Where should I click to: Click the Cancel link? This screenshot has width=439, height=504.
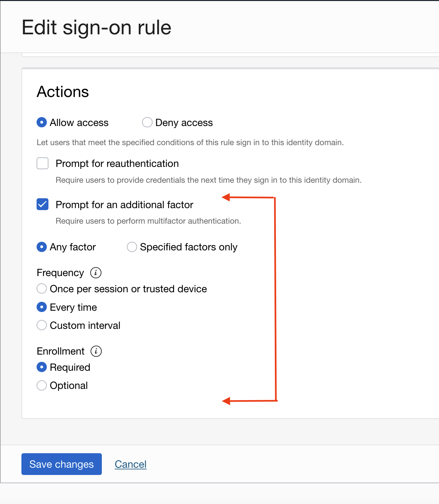(131, 464)
